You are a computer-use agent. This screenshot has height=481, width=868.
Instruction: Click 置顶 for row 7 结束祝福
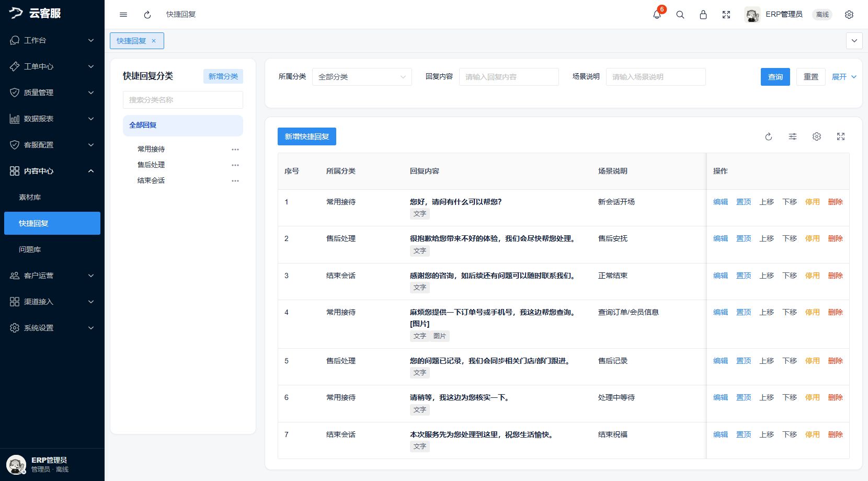coord(744,434)
